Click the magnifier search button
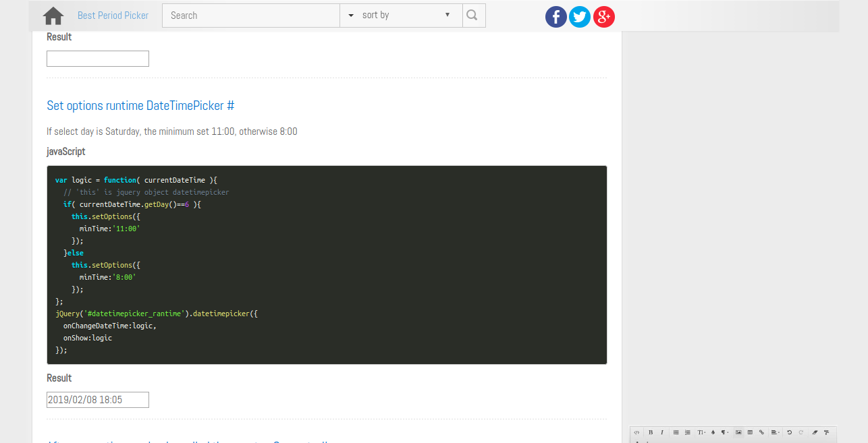 (x=474, y=16)
